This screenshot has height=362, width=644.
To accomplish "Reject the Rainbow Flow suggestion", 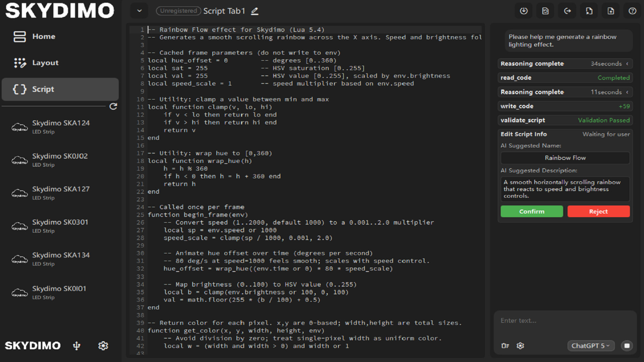I will (598, 211).
